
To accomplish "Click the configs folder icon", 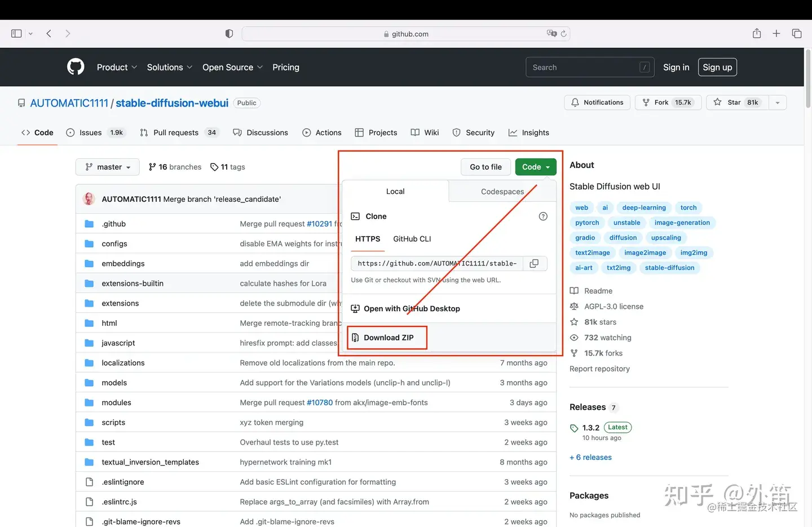I will pyautogui.click(x=89, y=243).
